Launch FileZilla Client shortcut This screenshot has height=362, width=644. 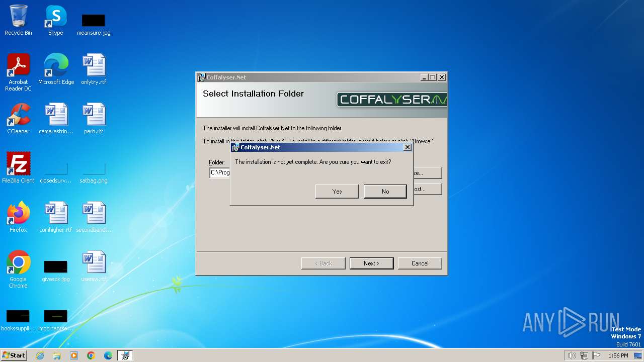[18, 168]
